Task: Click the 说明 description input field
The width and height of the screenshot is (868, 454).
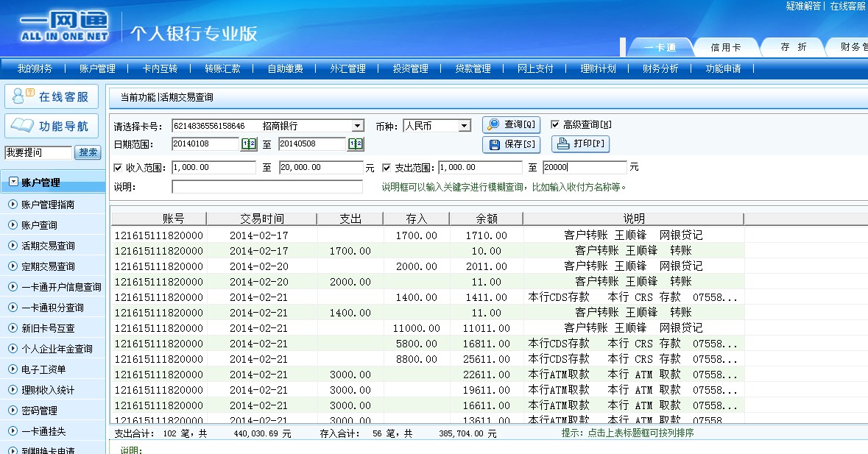Action: pos(267,187)
